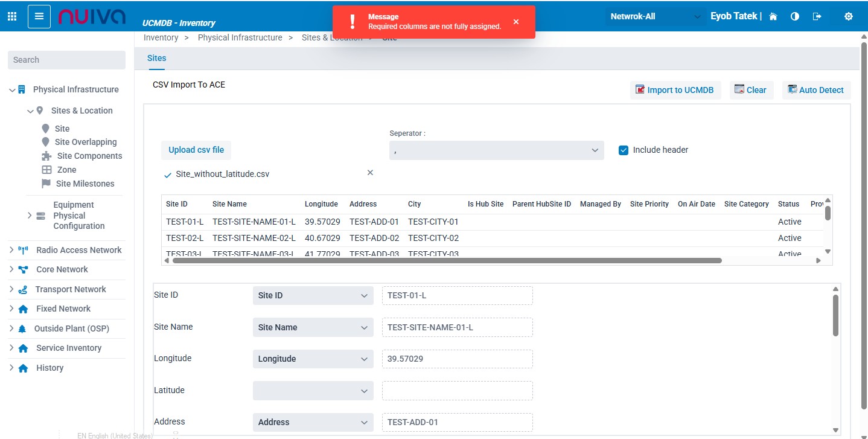
Task: Click Import to UCMDB button
Action: tap(675, 90)
